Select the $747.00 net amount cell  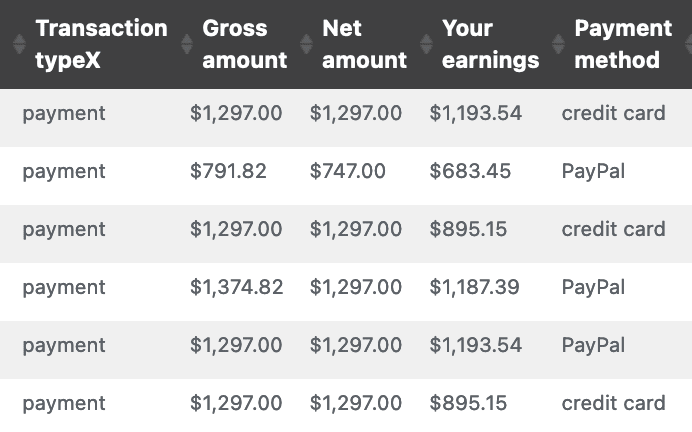pyautogui.click(x=348, y=171)
